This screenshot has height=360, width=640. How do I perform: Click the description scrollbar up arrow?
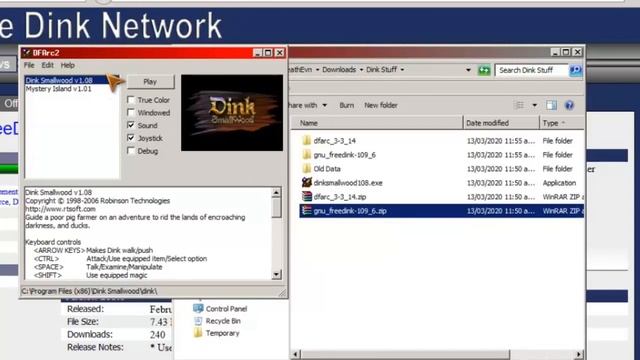(276, 193)
